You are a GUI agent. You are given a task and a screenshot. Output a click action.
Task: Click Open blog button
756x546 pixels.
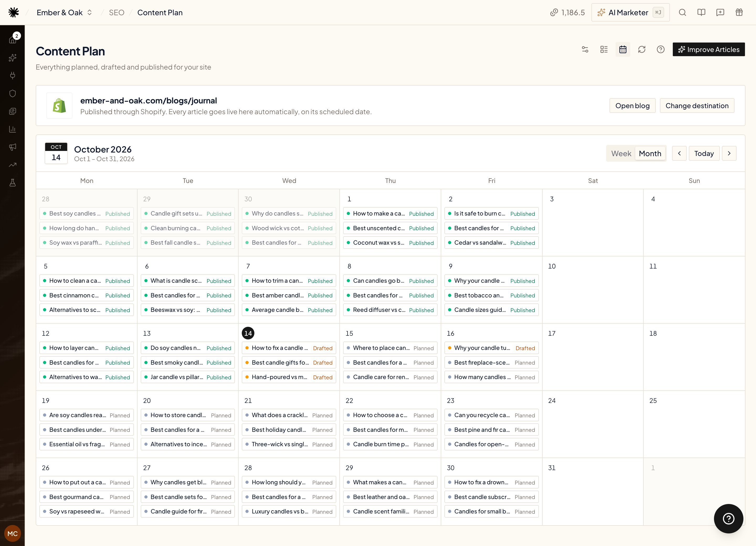(x=632, y=106)
